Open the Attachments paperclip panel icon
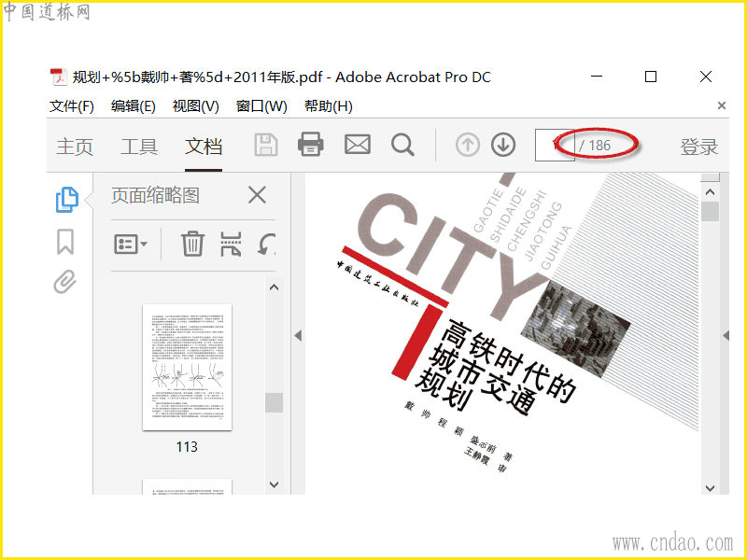The image size is (747, 560). (x=64, y=282)
